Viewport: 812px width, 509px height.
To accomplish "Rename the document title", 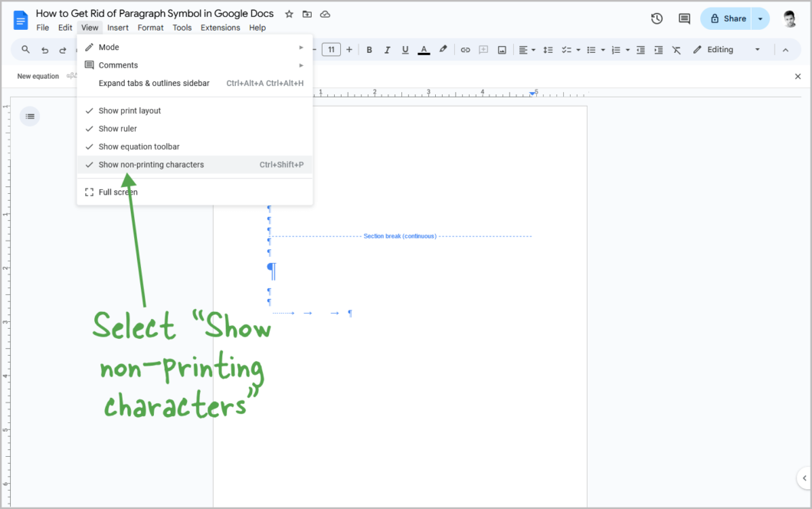I will tap(154, 14).
